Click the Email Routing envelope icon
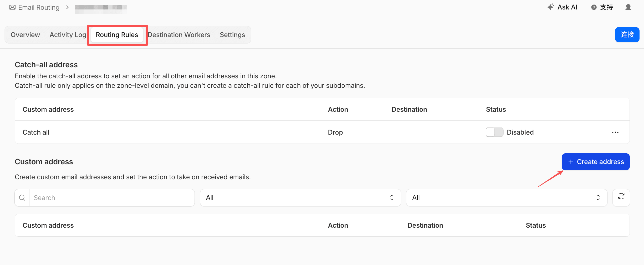 [12, 7]
